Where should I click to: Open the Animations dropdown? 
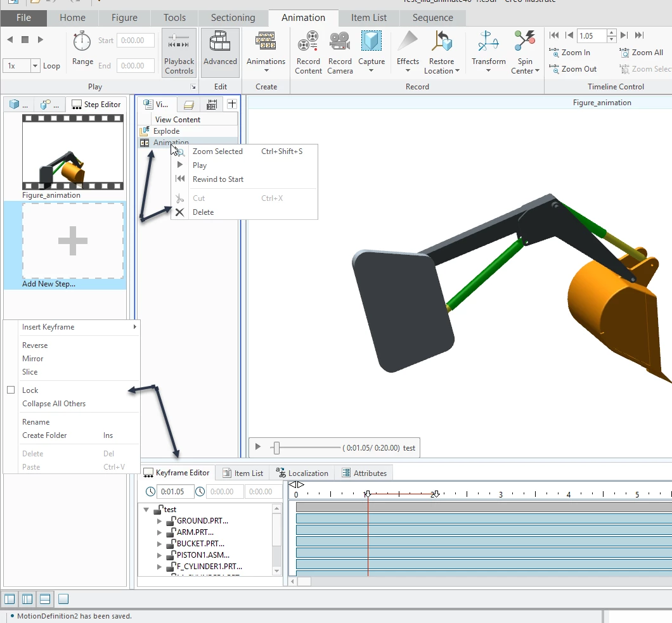pyautogui.click(x=266, y=52)
